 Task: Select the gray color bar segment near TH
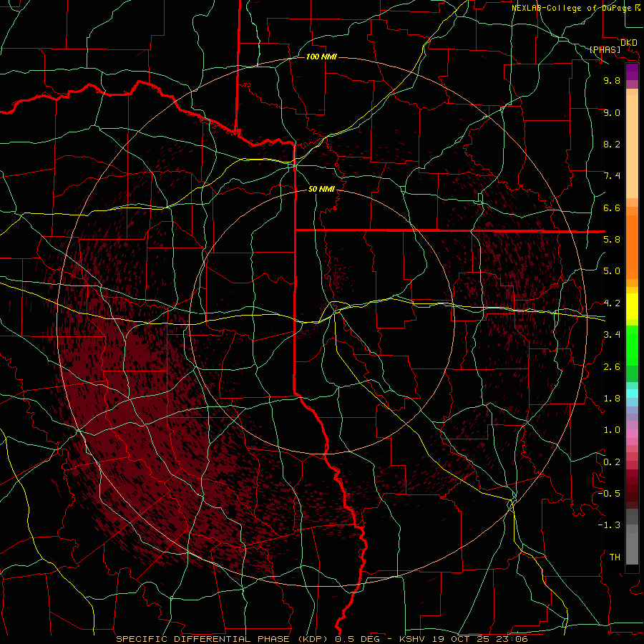pos(632,548)
